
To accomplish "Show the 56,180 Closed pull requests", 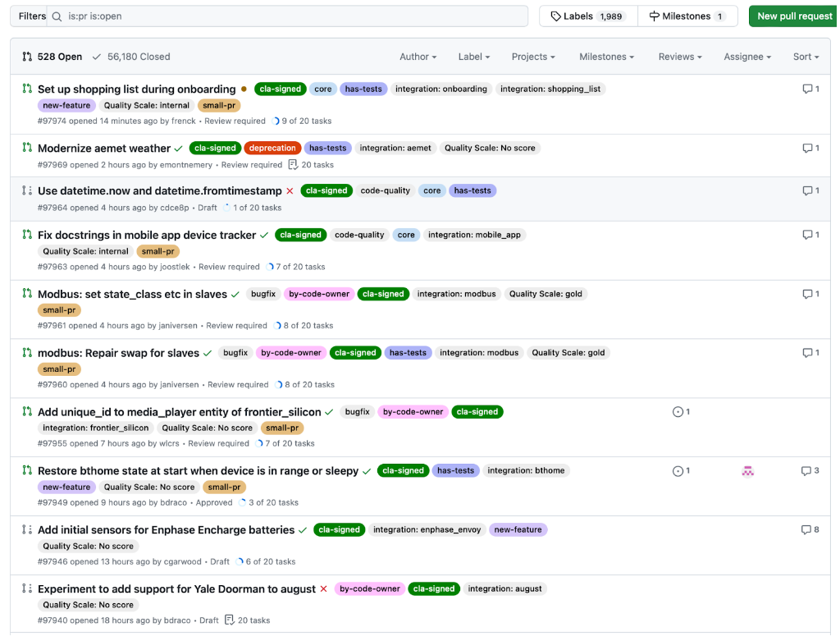I will 131,57.
